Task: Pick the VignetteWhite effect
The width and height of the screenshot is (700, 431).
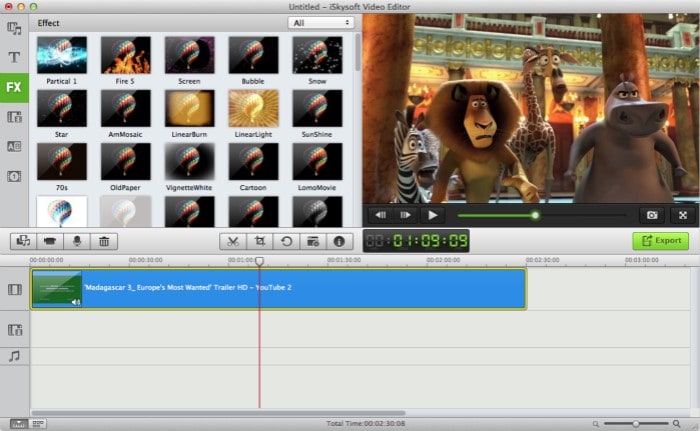Action: point(189,162)
